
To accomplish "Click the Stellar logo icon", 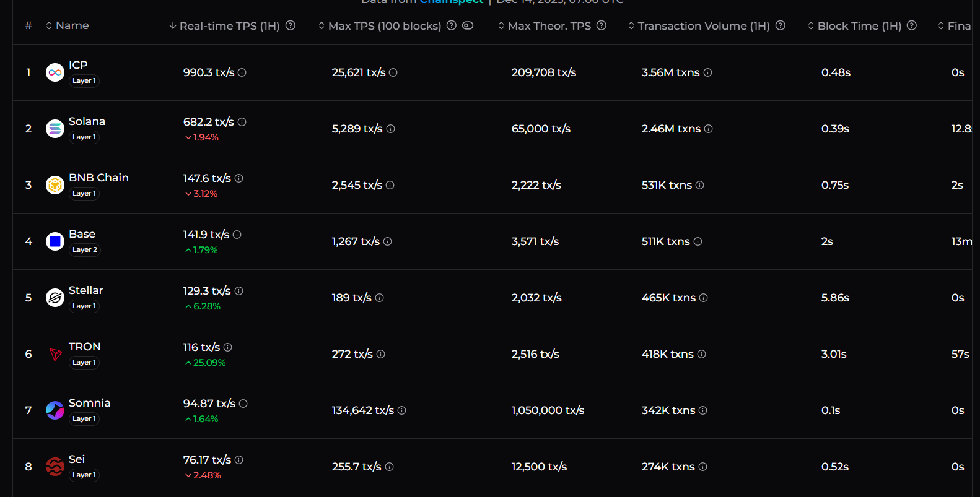I will (x=55, y=298).
